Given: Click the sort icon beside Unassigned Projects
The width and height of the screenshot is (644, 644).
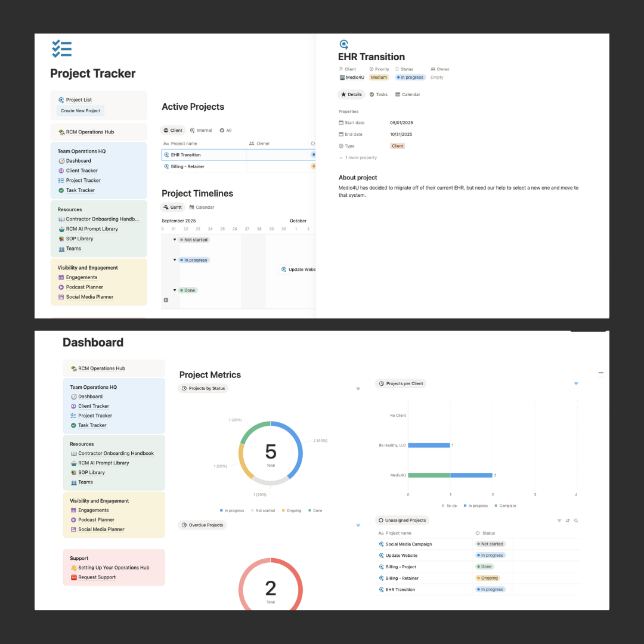Looking at the screenshot, I should pos(568,521).
